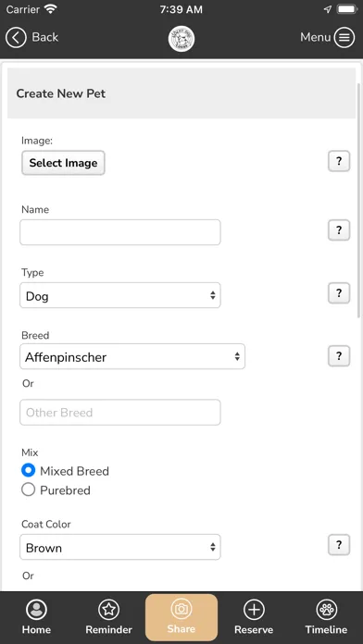The width and height of the screenshot is (363, 644).
Task: Open Reminder star icon
Action: [x=109, y=610]
